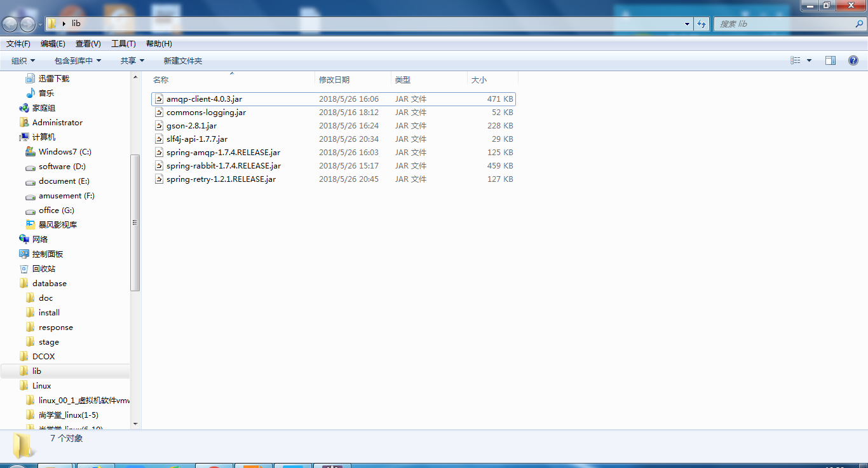Click the software (D:) drive icon
Image resolution: width=868 pixels, height=468 pixels.
(x=30, y=167)
